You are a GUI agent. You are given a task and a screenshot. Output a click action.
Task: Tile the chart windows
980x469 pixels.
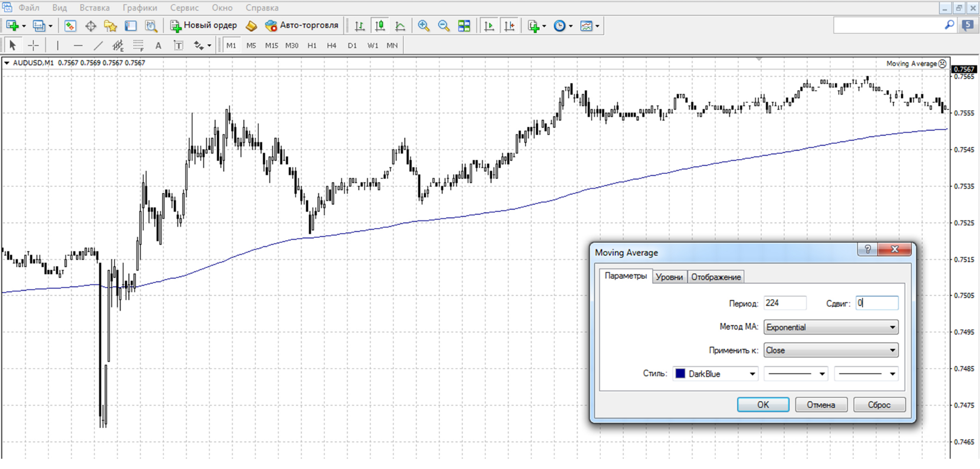464,26
